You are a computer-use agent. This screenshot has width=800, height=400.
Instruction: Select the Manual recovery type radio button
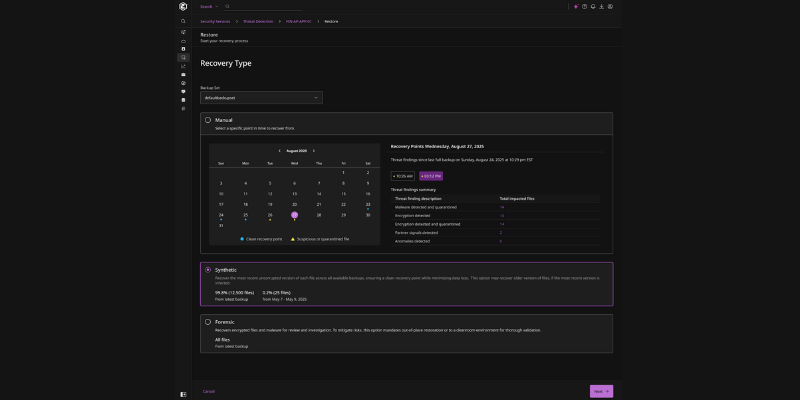click(x=208, y=120)
